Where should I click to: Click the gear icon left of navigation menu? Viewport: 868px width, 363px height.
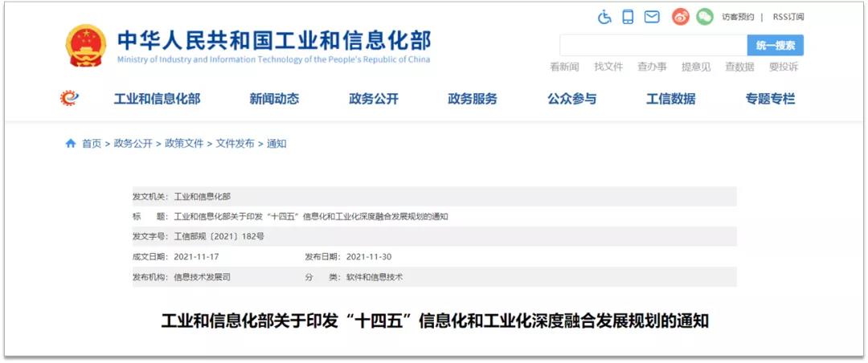(70, 99)
